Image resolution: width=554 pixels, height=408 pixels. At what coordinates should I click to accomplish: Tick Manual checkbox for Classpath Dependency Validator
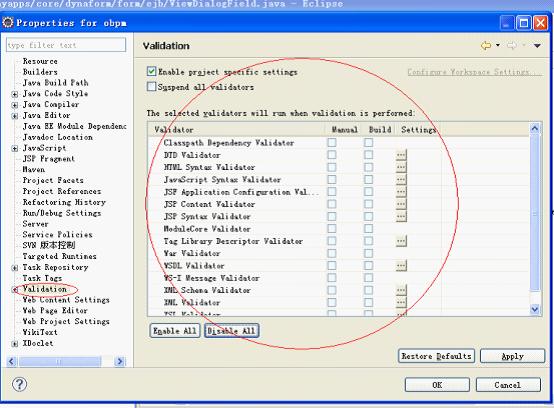click(x=332, y=142)
